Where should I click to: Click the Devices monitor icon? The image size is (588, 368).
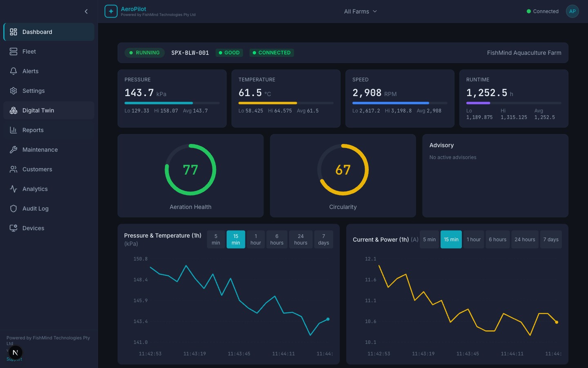click(13, 228)
